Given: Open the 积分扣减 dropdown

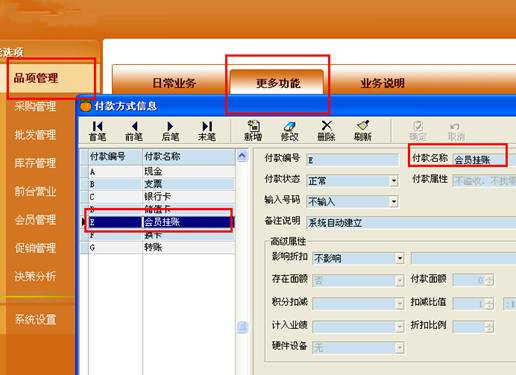Looking at the screenshot, I should [x=399, y=303].
